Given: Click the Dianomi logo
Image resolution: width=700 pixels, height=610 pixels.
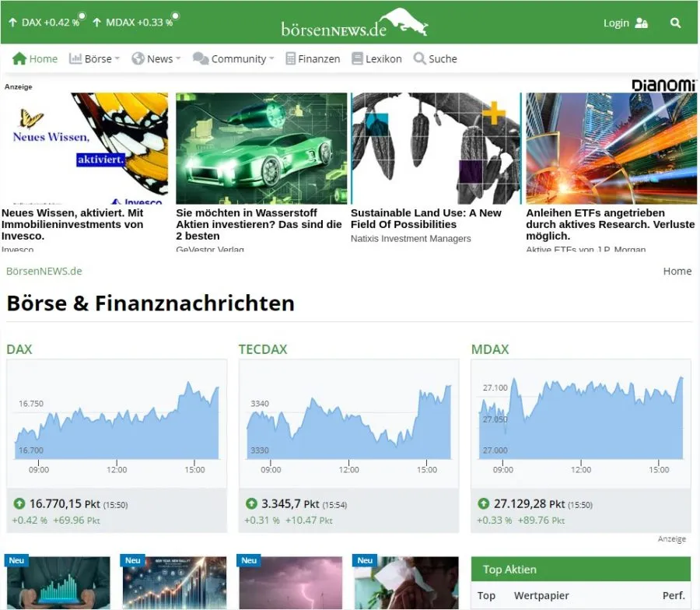Looking at the screenshot, I should 664,85.
